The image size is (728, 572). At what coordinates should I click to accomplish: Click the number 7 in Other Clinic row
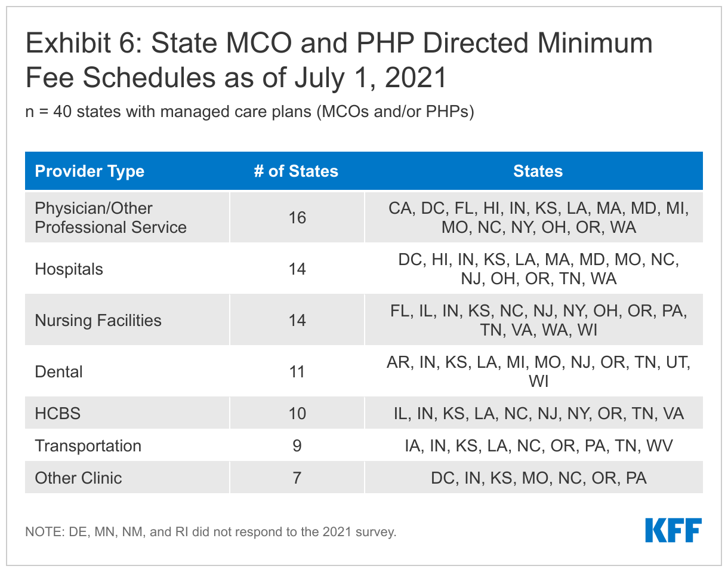(x=297, y=478)
